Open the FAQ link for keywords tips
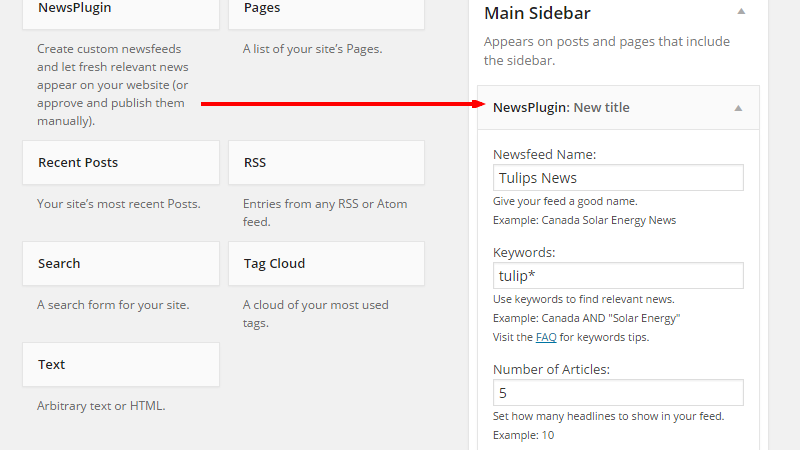This screenshot has width=800, height=450. (546, 337)
